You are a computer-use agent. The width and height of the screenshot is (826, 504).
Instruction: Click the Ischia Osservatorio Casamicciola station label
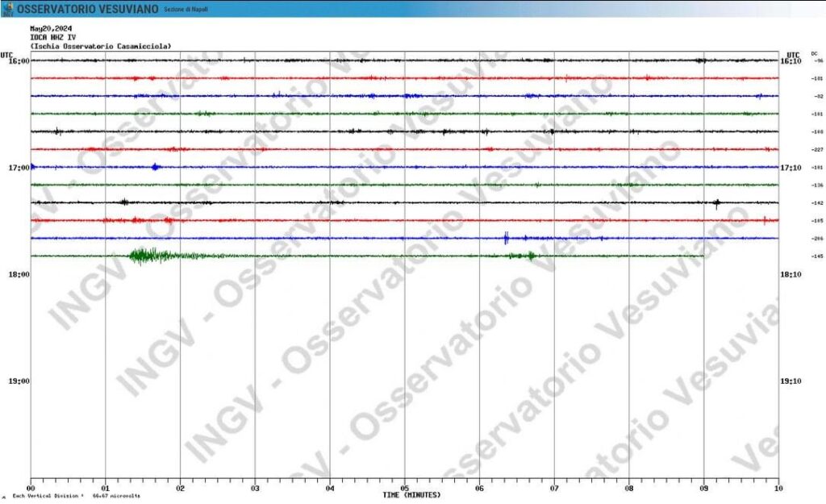100,46
